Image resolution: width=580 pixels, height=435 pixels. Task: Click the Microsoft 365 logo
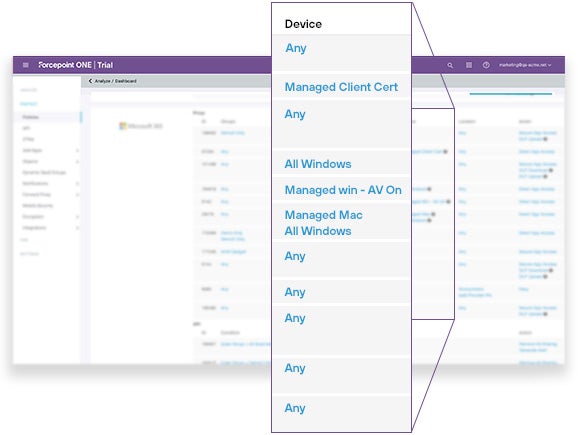point(141,126)
